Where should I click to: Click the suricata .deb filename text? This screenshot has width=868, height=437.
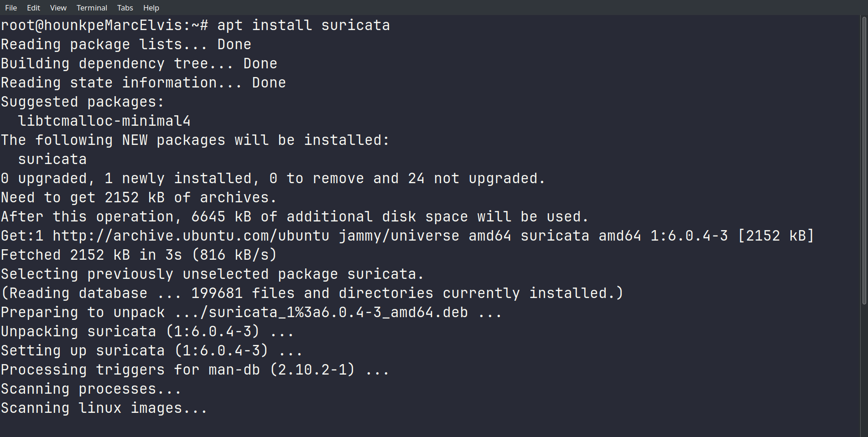coord(338,313)
